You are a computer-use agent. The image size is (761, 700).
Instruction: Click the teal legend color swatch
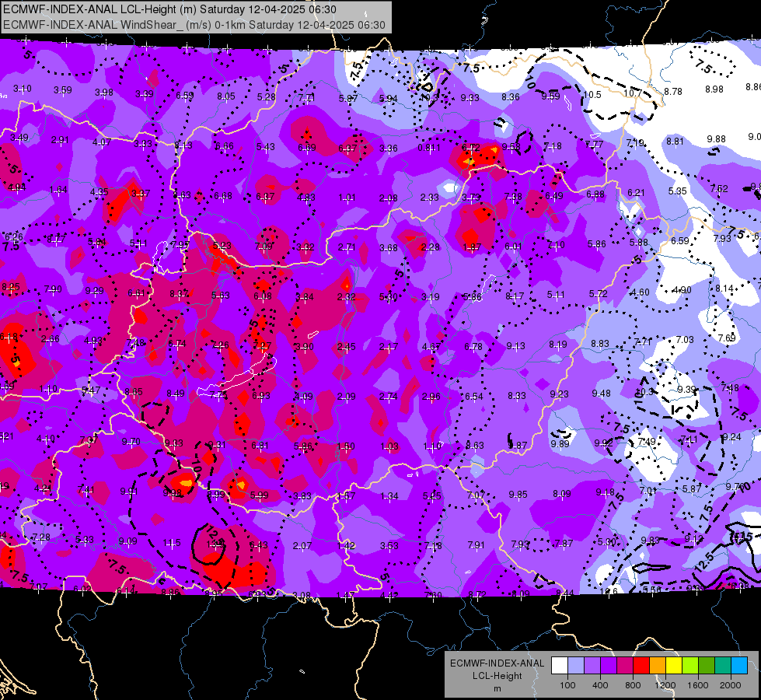tap(723, 665)
